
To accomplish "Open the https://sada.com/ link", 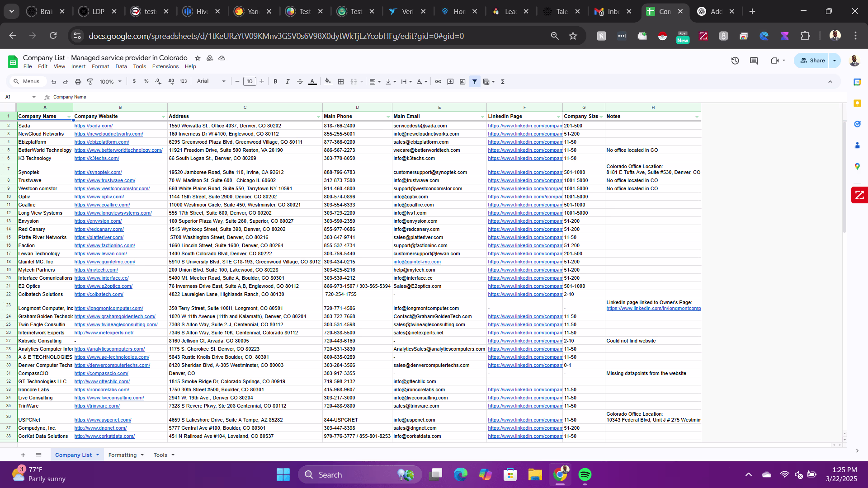I will pyautogui.click(x=94, y=126).
